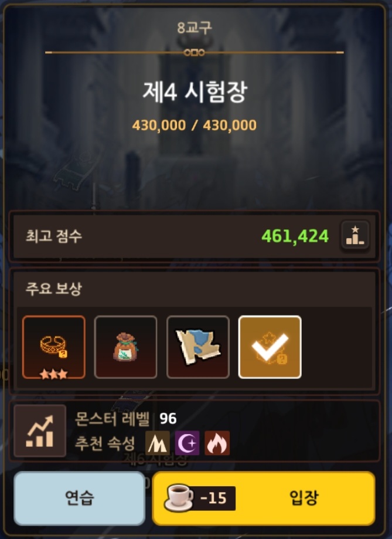Image resolution: width=392 pixels, height=539 pixels.
Task: Click the 연습 practice button
Action: [79, 498]
